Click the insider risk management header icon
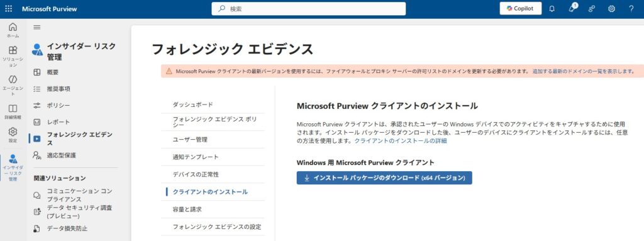The image size is (644, 241). [x=37, y=50]
